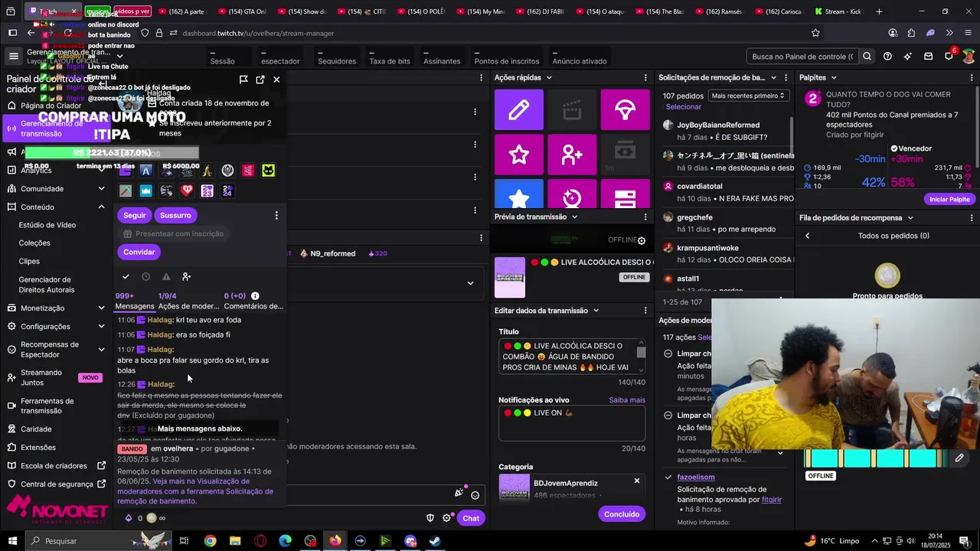Pop out the user card window icon
980x551 pixels.
tap(260, 79)
